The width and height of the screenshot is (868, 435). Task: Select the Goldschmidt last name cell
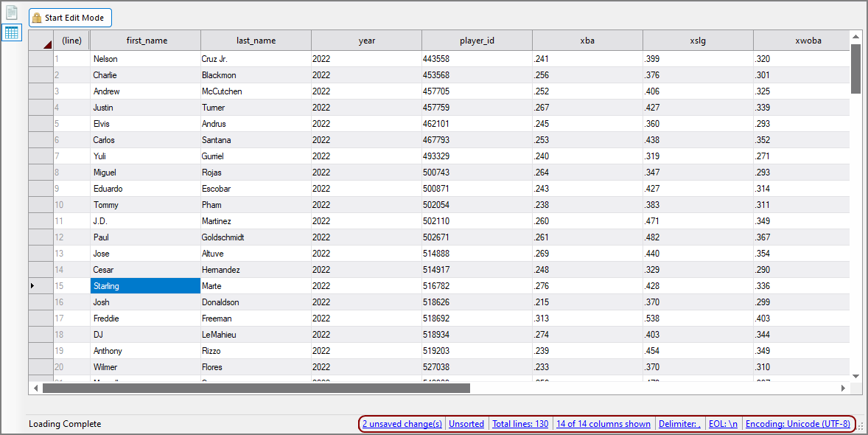(255, 237)
